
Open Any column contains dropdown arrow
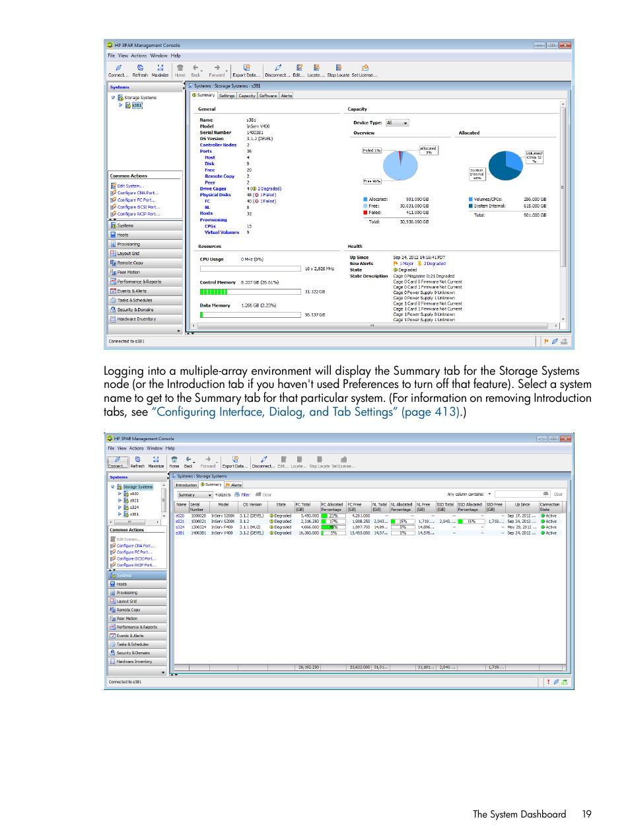pos(489,494)
